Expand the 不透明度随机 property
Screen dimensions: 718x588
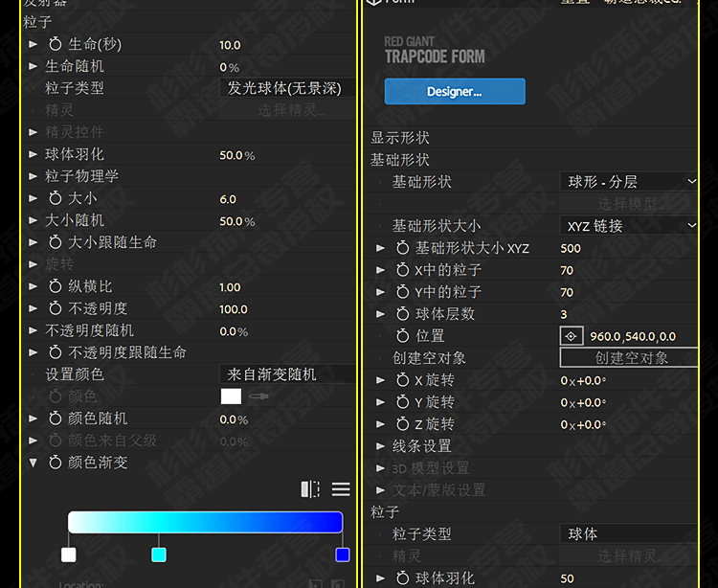point(33,330)
